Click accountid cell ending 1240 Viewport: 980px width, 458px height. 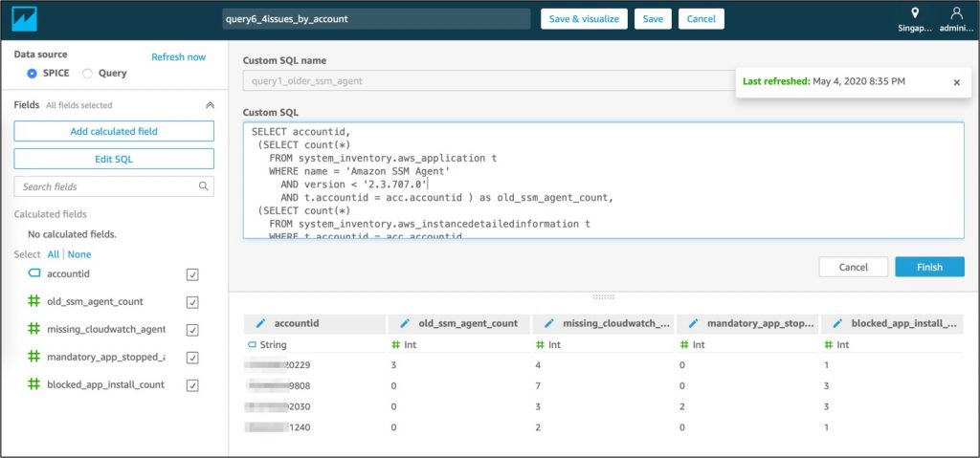278,428
